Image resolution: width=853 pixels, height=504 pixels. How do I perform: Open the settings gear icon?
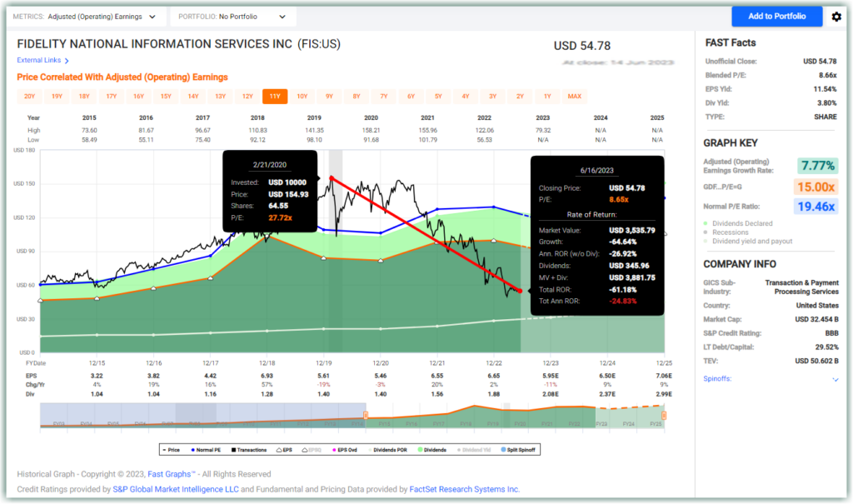836,17
